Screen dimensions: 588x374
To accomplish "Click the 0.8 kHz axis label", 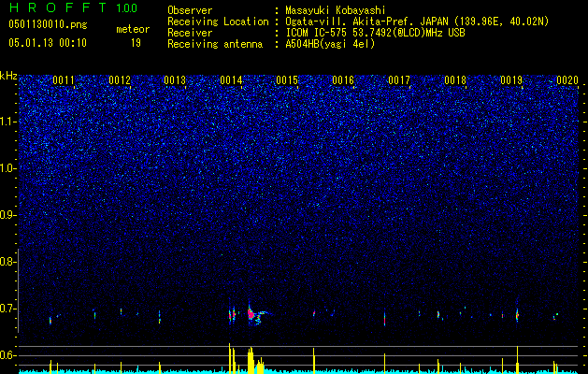I will click(x=7, y=262).
